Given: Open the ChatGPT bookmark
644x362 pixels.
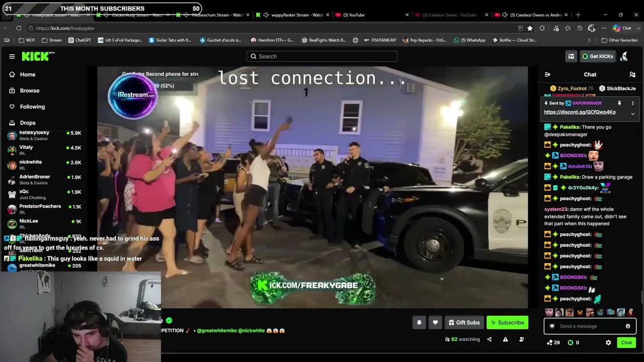Looking at the screenshot, I should coord(79,40).
